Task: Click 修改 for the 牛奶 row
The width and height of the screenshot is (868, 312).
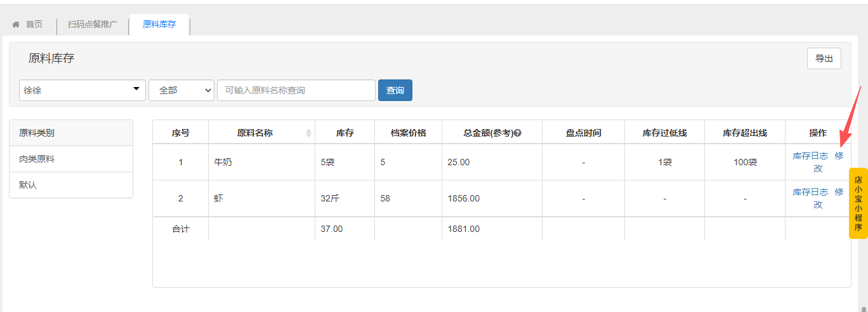Action: click(x=839, y=156)
